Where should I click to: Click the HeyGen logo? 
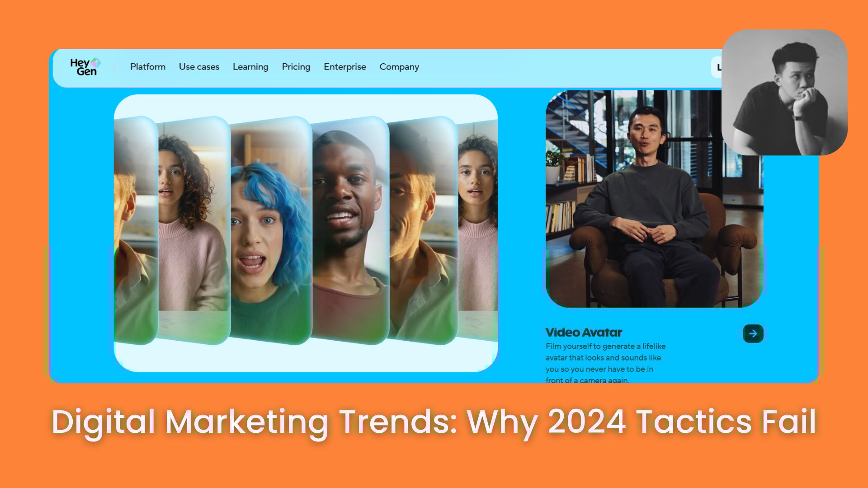(85, 67)
